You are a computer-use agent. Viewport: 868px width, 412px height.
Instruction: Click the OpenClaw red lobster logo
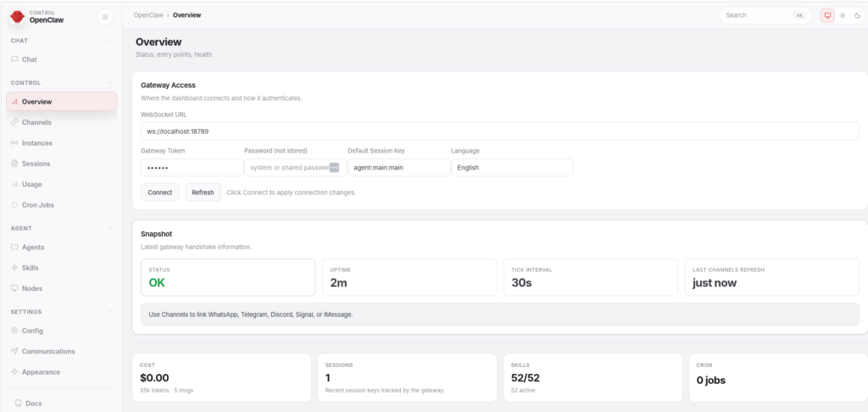(18, 16)
